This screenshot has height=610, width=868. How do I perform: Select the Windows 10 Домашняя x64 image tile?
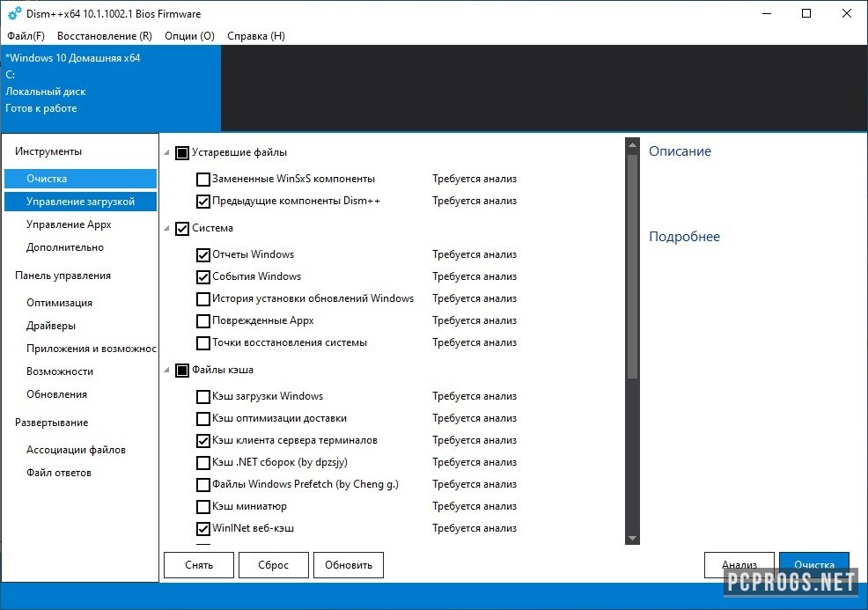point(110,84)
